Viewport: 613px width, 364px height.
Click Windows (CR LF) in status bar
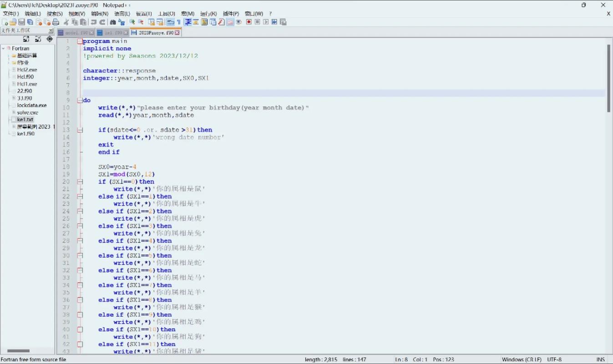pos(522,359)
